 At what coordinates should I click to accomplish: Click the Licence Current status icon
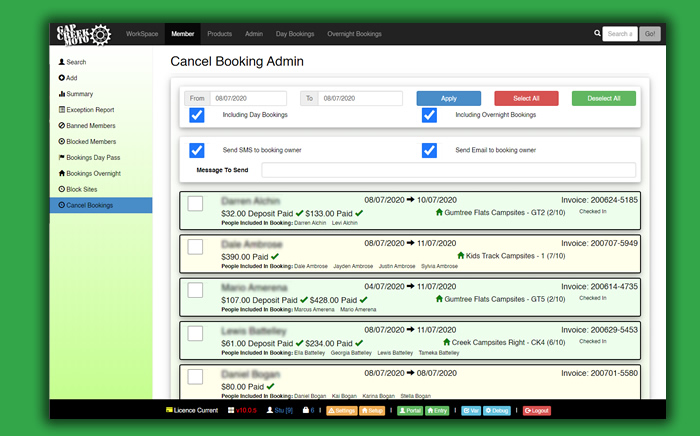pyautogui.click(x=169, y=410)
